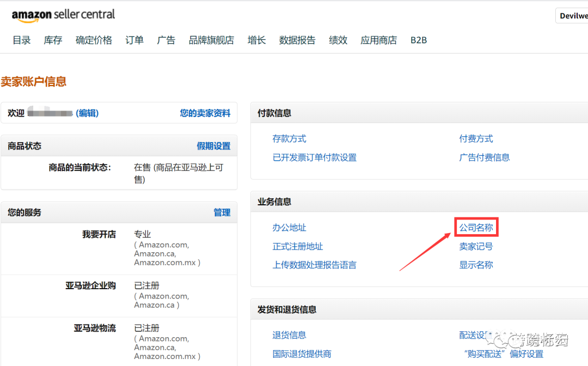Viewport: 588px width, 366px height.
Task: Open the 订单 navigation menu
Action: click(x=134, y=40)
